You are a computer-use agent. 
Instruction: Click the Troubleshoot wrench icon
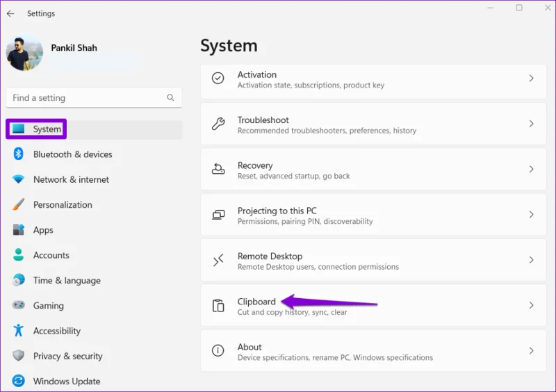point(218,124)
